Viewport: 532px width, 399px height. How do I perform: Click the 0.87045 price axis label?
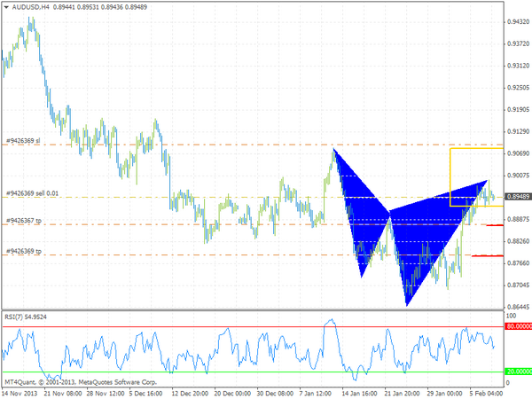click(x=518, y=286)
